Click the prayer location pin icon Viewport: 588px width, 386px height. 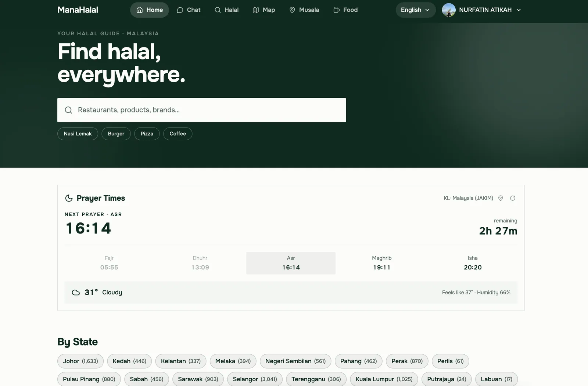501,198
